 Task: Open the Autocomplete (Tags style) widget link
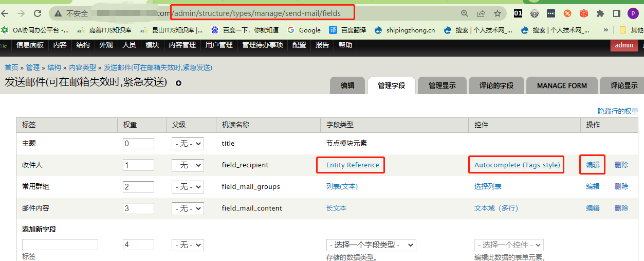[517, 165]
